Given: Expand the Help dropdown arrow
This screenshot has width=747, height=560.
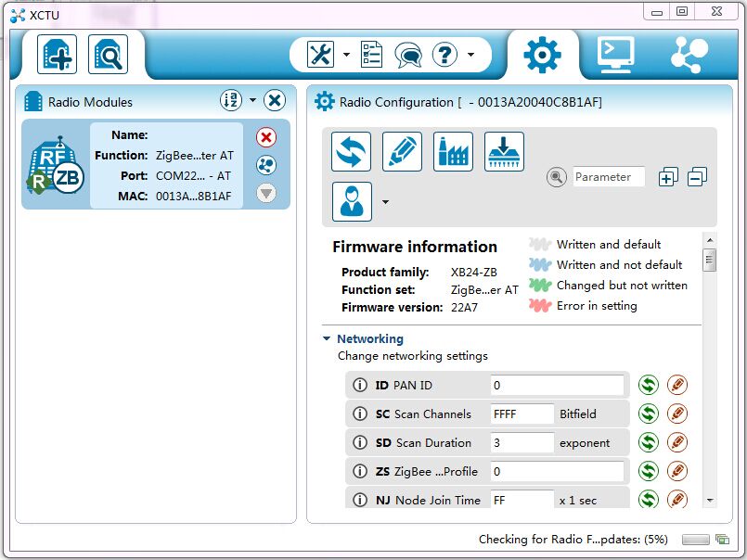Looking at the screenshot, I should (x=470, y=55).
